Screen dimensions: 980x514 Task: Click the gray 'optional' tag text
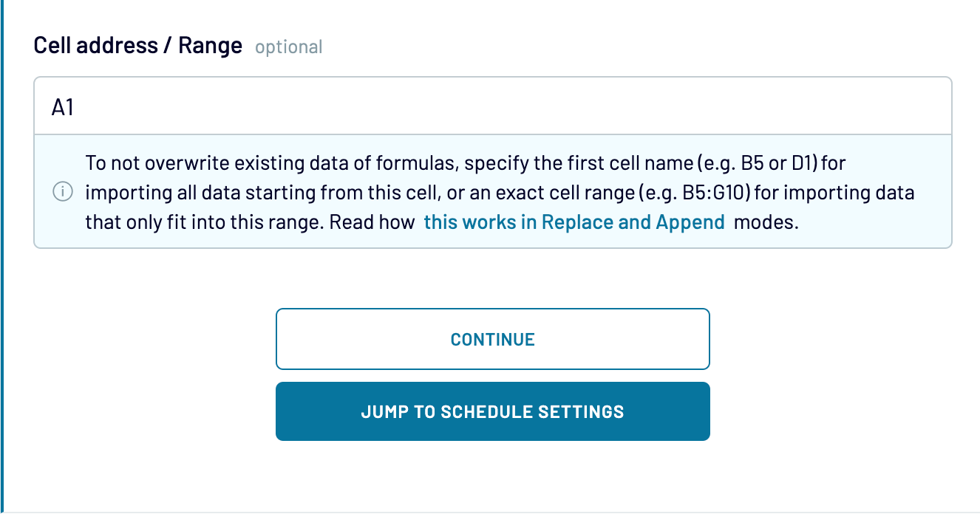pos(288,47)
